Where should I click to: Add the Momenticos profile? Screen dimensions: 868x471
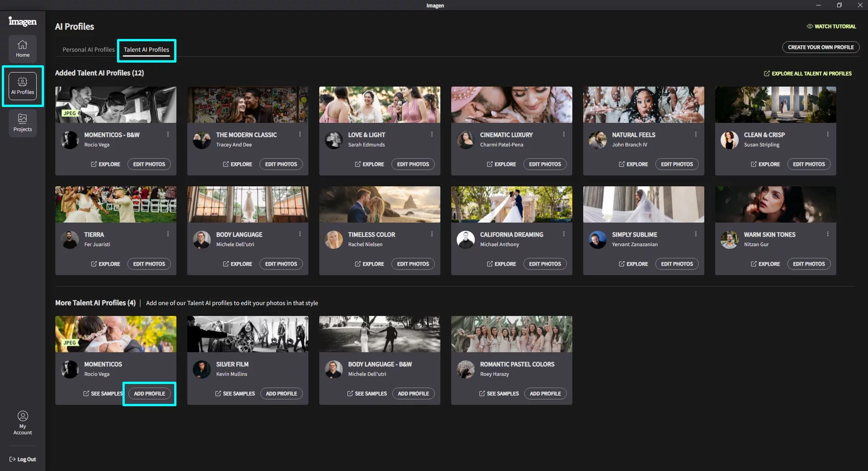(149, 393)
